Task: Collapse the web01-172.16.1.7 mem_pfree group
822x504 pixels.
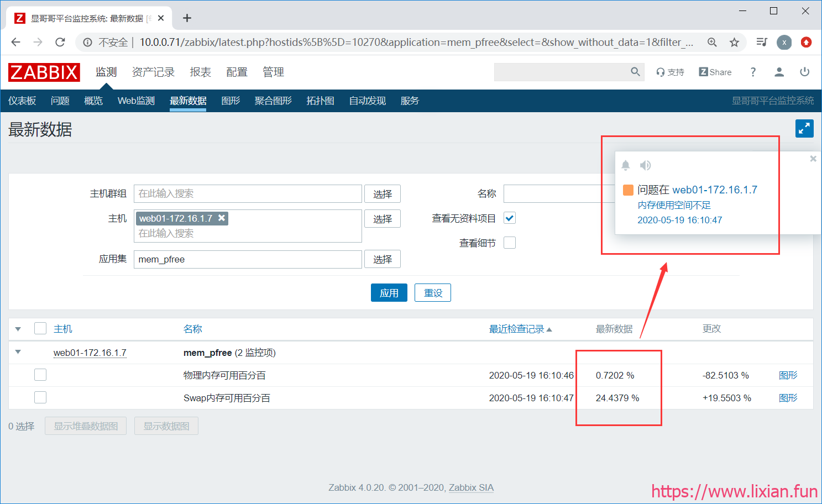Action: coord(18,352)
